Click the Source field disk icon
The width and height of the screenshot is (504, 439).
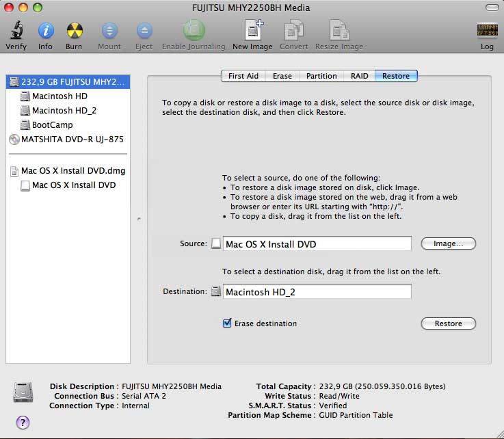[x=216, y=243]
